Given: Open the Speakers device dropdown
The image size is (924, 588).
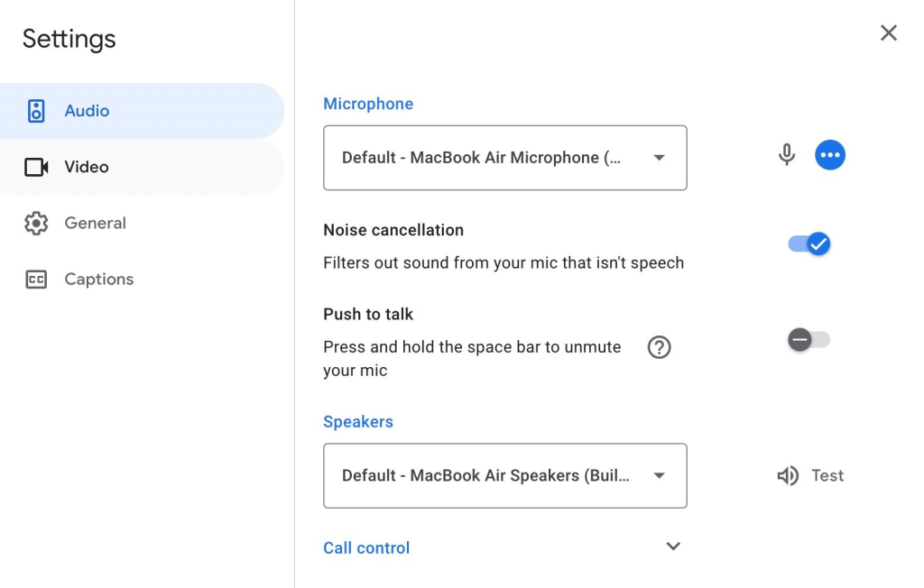Looking at the screenshot, I should [504, 475].
